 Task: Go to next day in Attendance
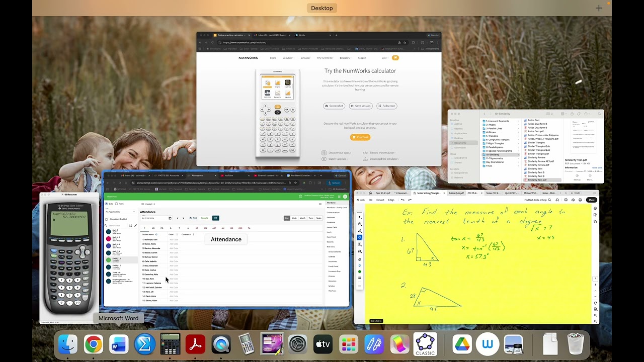coord(183,218)
